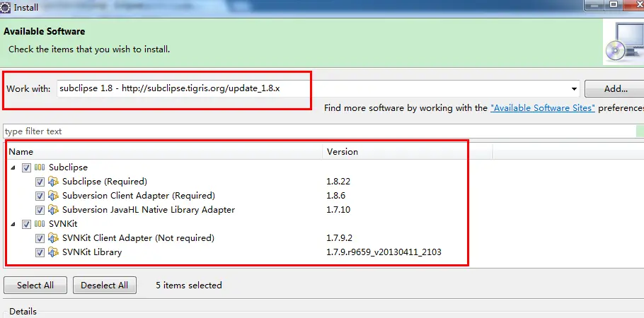Click the Select All button

35,285
